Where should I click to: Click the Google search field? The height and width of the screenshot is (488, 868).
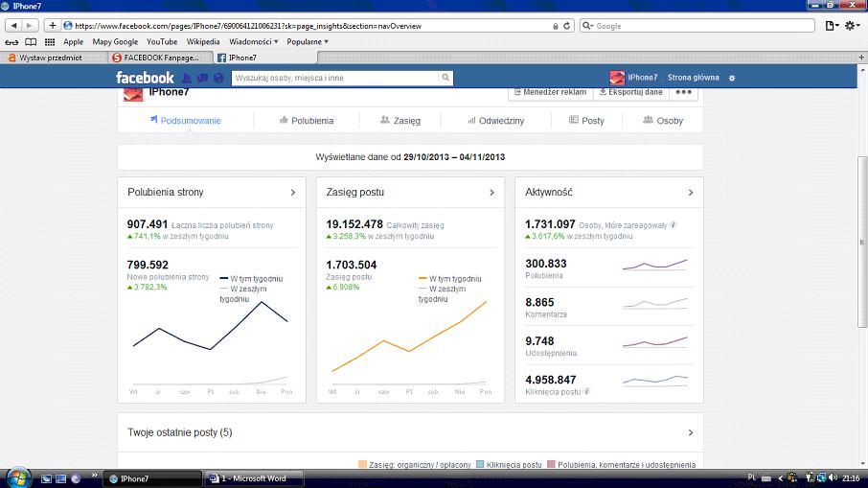[x=697, y=26]
